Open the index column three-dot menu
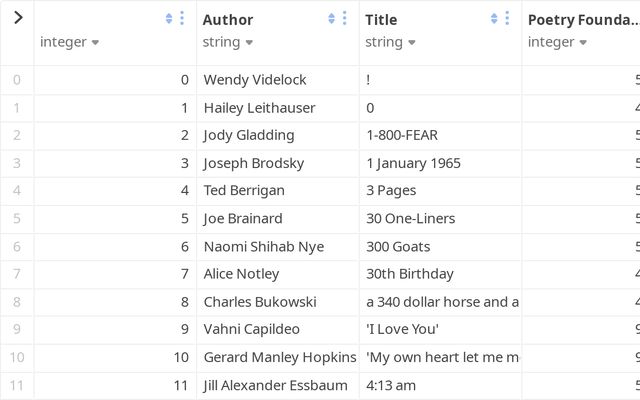The image size is (640, 400). 182,18
